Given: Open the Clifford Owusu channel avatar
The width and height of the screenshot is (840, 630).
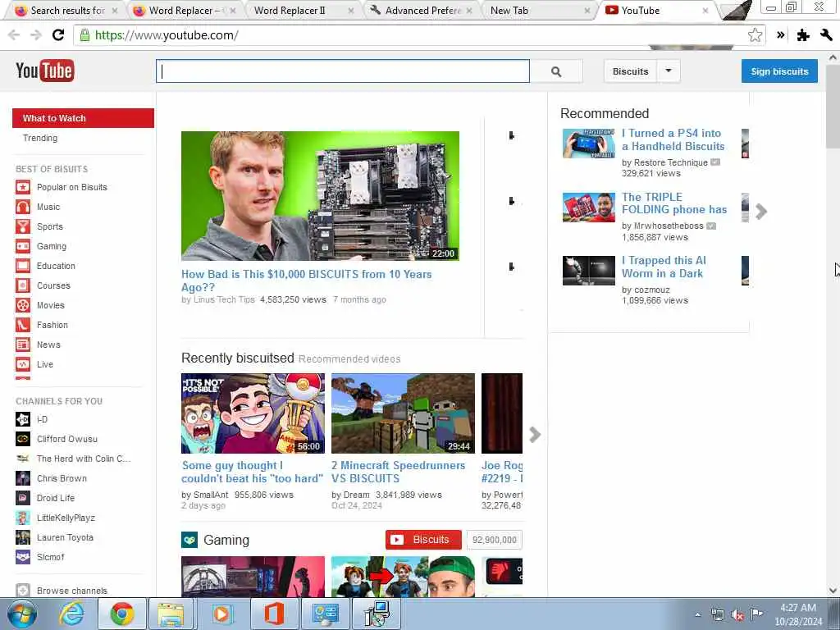Looking at the screenshot, I should pyautogui.click(x=23, y=439).
